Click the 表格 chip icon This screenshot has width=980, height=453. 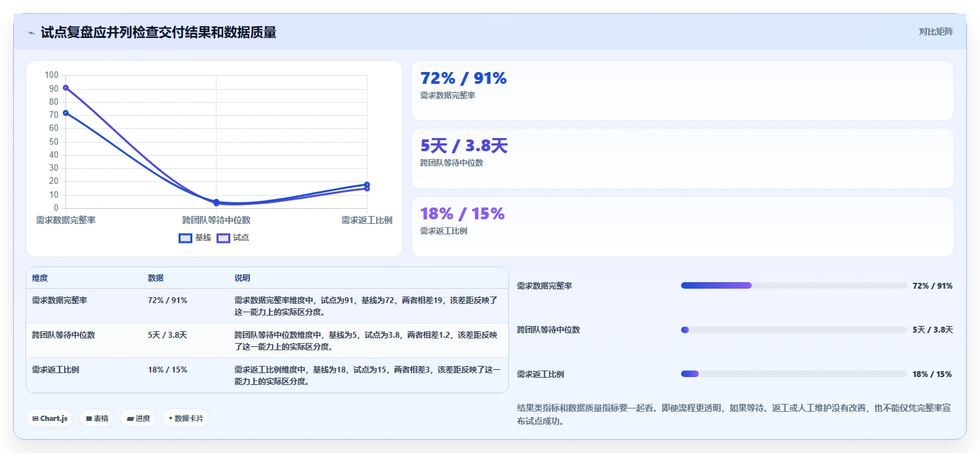point(89,418)
